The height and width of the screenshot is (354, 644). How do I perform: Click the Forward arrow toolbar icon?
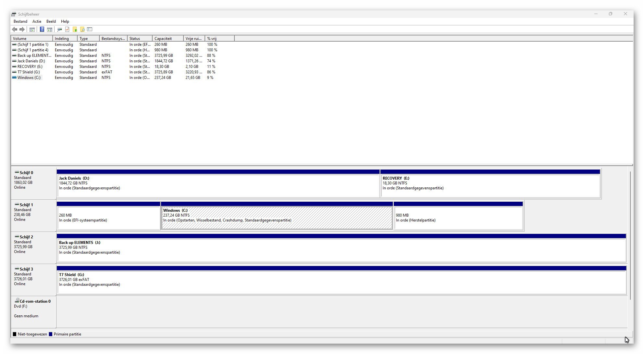click(x=22, y=30)
